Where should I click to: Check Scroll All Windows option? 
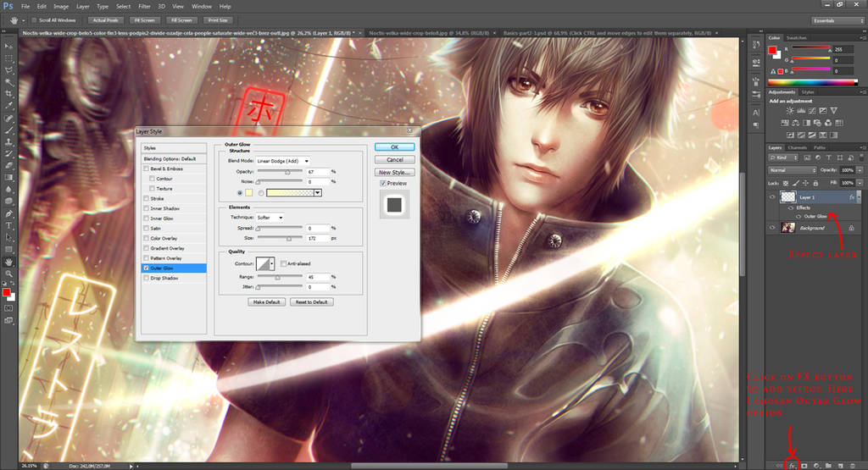(x=34, y=20)
